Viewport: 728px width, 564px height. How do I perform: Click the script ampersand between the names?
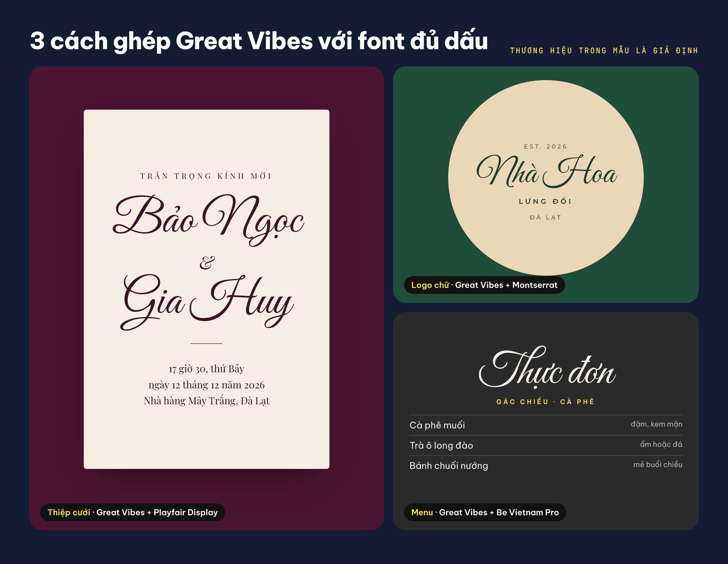click(x=207, y=262)
